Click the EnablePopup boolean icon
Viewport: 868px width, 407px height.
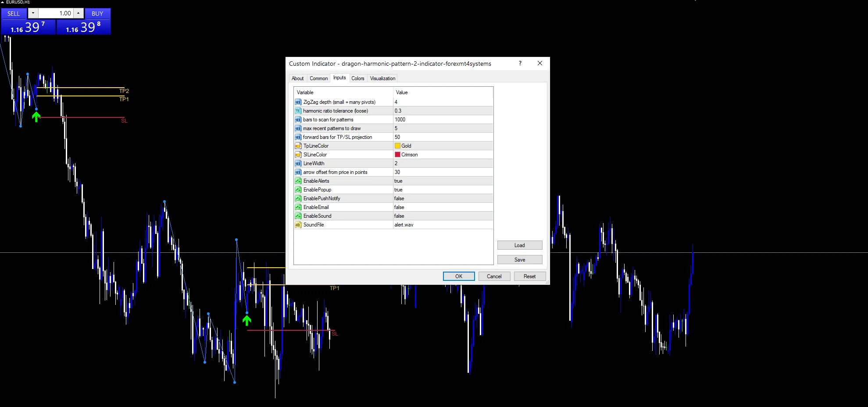point(298,190)
